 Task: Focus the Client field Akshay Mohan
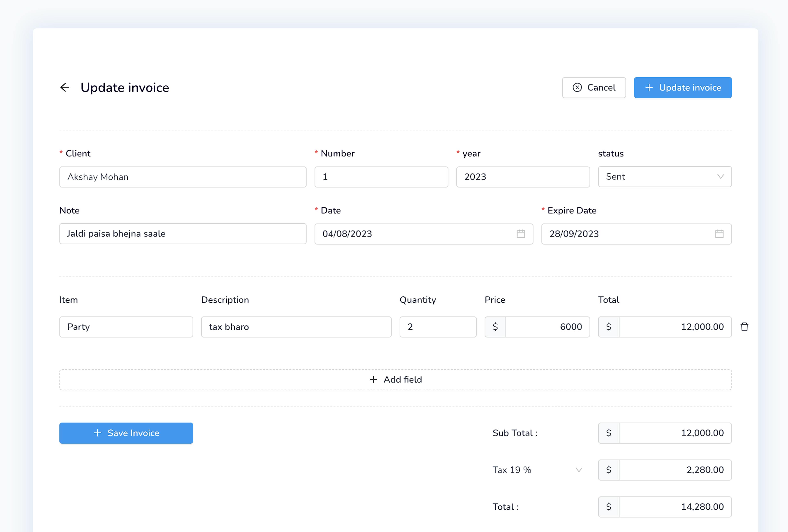(183, 177)
